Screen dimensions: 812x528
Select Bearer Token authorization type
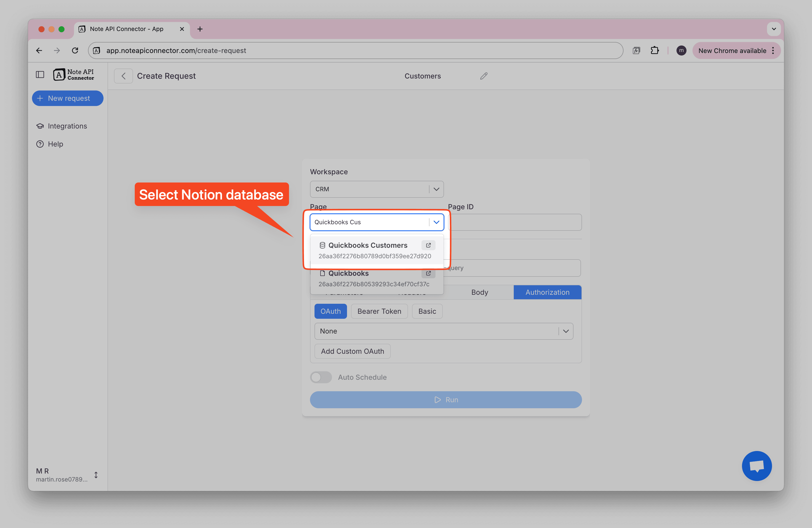point(379,311)
